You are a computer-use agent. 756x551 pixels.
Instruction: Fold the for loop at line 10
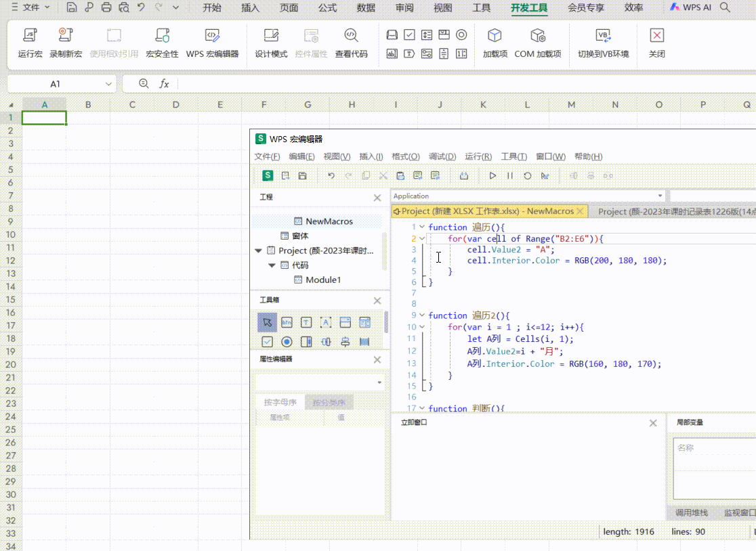422,327
